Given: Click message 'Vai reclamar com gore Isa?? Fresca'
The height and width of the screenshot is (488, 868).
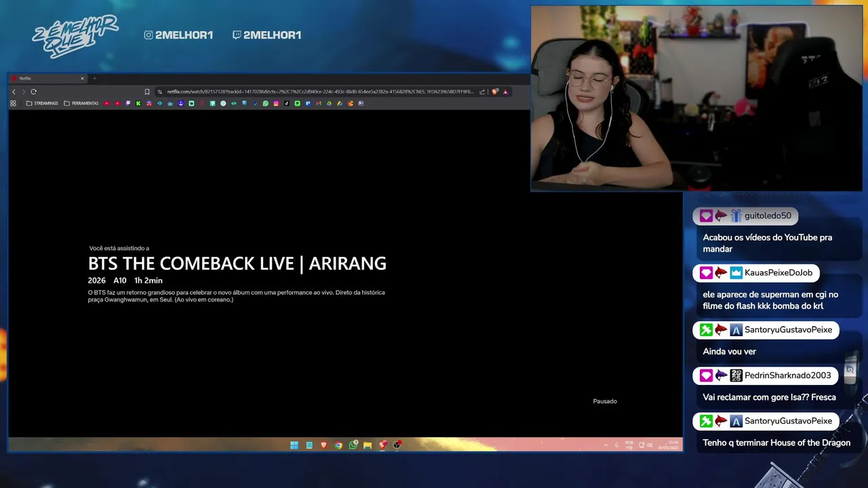Looking at the screenshot, I should (x=769, y=397).
